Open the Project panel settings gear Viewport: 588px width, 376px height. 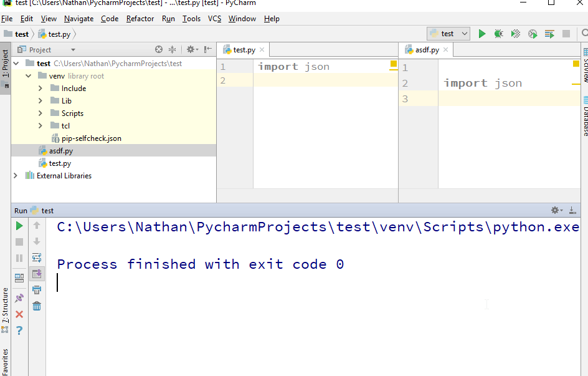coord(191,49)
